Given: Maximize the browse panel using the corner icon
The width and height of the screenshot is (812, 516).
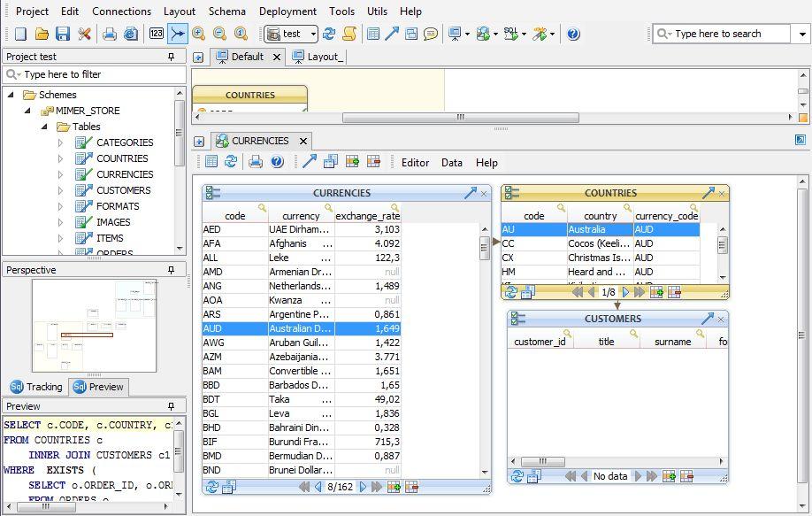Looking at the screenshot, I should (801, 140).
